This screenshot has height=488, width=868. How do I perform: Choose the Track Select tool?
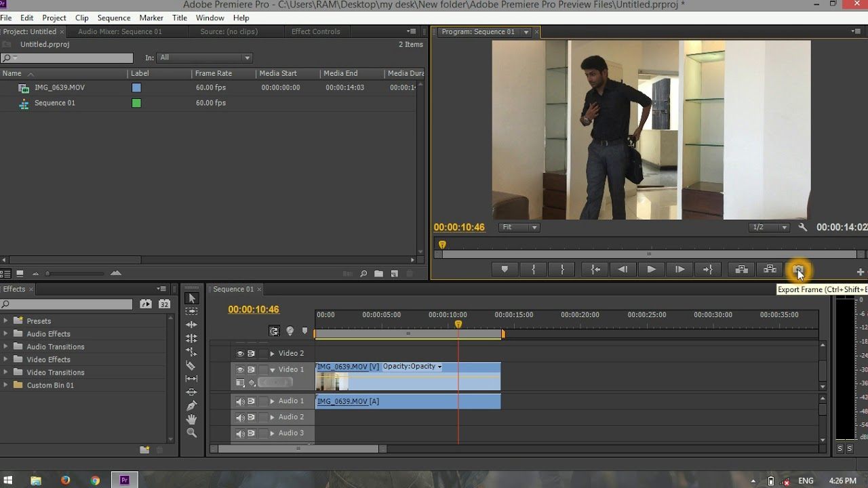(192, 312)
